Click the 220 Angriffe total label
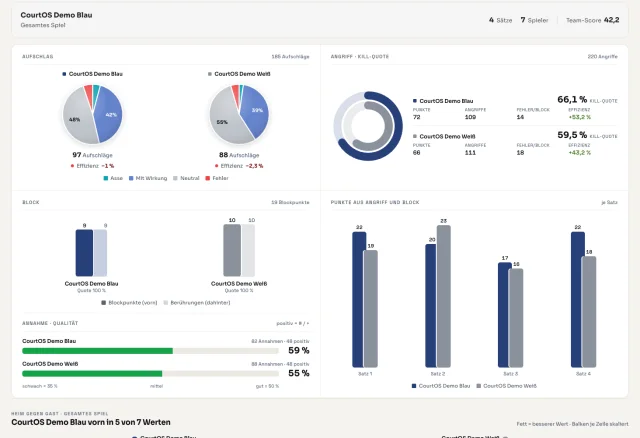640x438 pixels. pos(602,57)
